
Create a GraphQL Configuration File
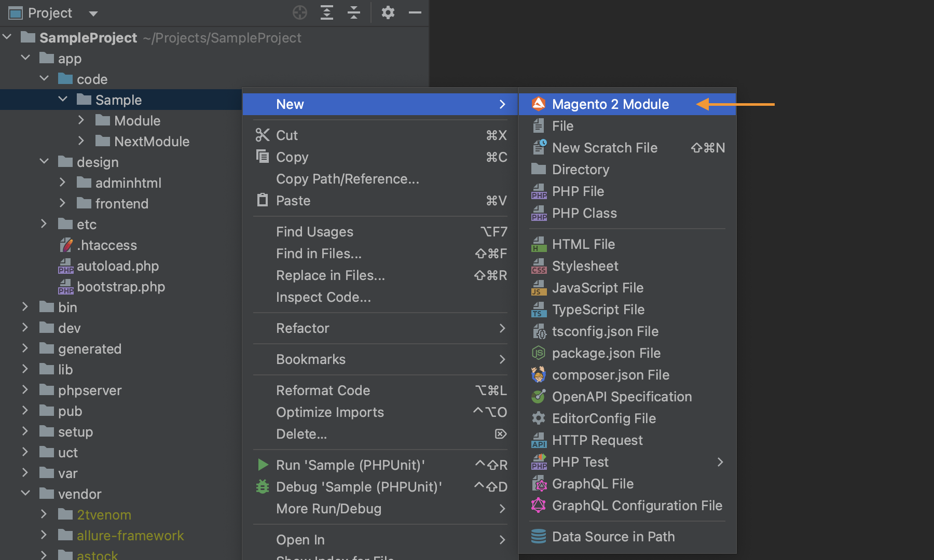(x=627, y=506)
